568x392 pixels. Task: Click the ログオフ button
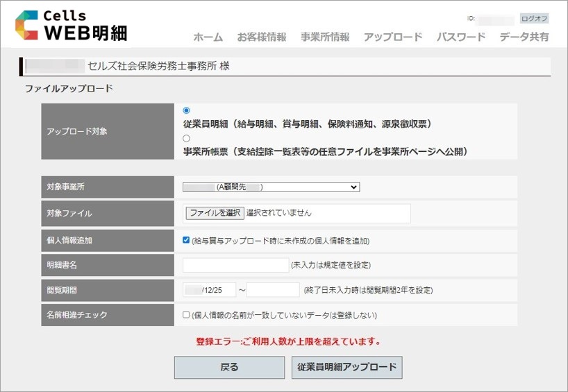(x=534, y=19)
